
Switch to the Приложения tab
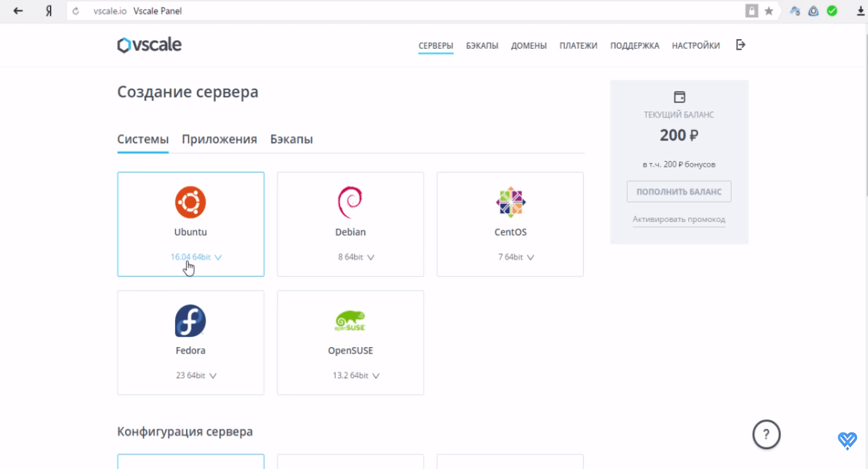(219, 139)
